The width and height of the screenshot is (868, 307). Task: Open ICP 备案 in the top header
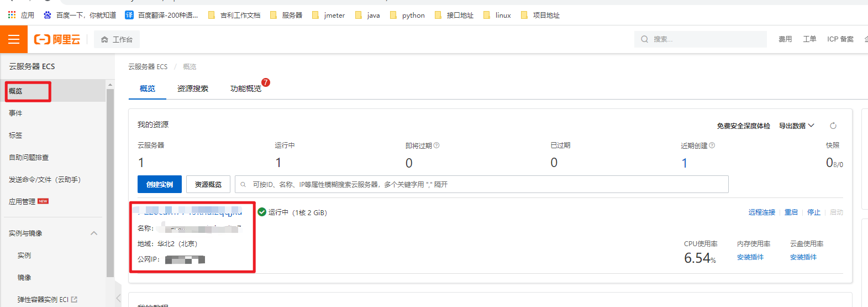(840, 39)
